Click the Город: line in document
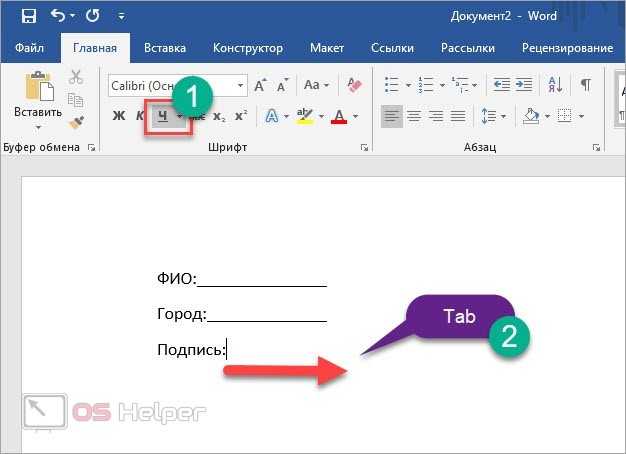The image size is (626, 454). pyautogui.click(x=242, y=314)
